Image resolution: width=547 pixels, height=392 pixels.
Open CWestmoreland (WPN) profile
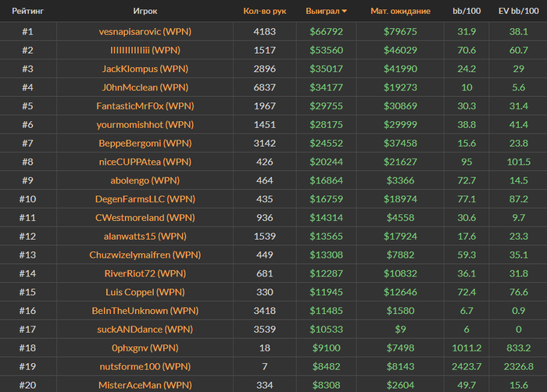(x=145, y=217)
